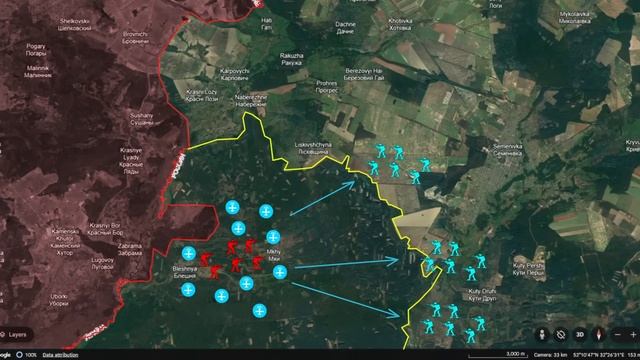Click the Krasnye Lyady label

(131, 161)
